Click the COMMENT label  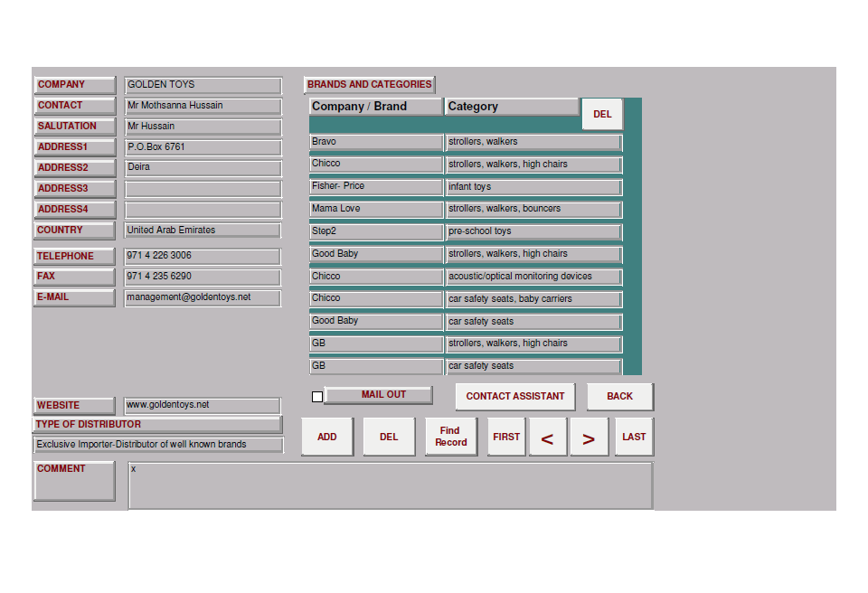pyautogui.click(x=74, y=481)
